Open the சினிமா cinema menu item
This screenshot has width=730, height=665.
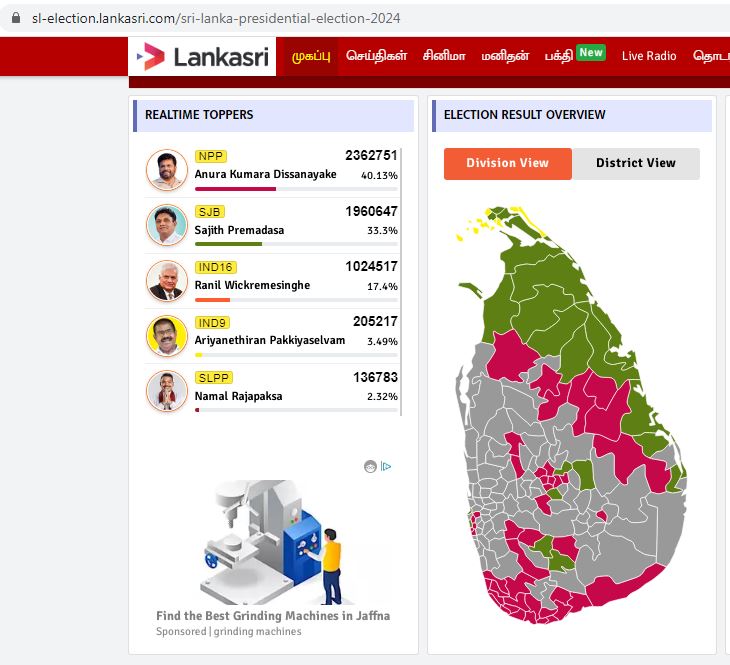tap(444, 56)
